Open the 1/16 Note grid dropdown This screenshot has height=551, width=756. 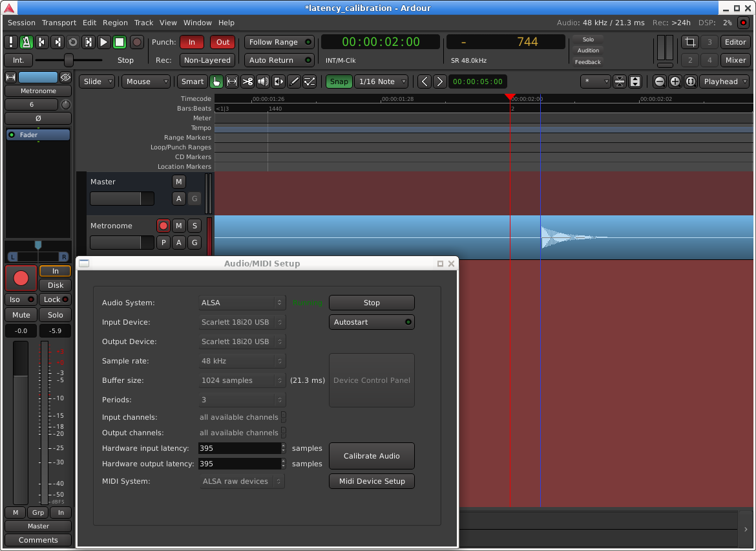click(383, 81)
